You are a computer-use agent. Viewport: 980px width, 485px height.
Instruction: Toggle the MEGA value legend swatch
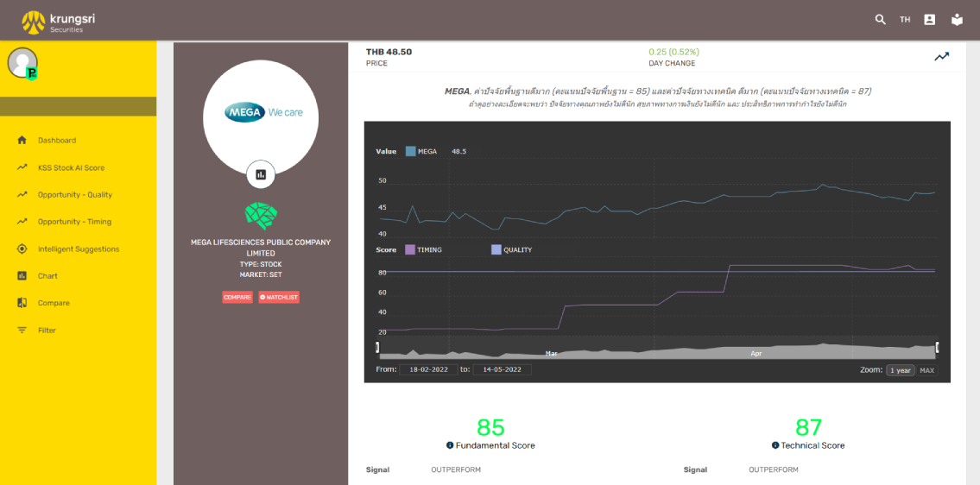coord(411,151)
